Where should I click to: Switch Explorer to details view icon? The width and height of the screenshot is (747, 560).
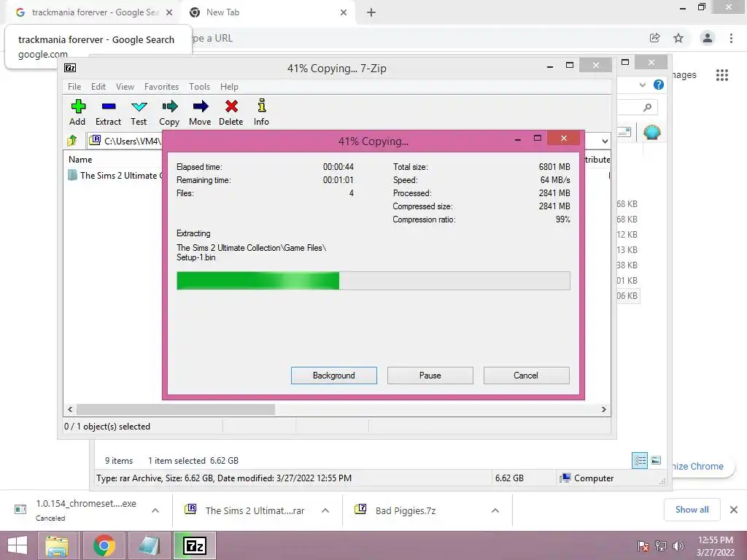[x=640, y=460]
